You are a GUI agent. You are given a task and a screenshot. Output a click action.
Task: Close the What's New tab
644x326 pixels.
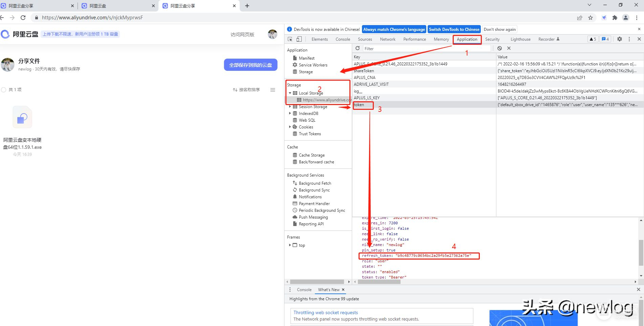[x=343, y=290]
